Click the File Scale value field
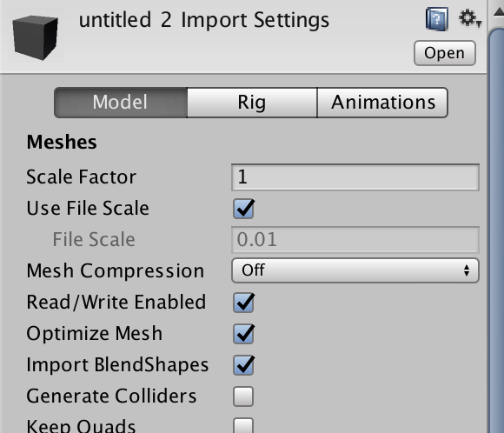The width and height of the screenshot is (504, 433). [355, 240]
